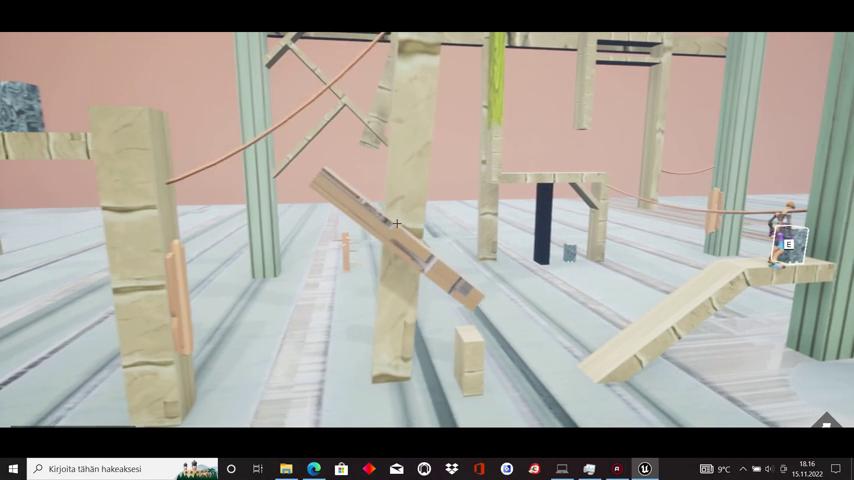Open the Mail app from taskbar

397,468
